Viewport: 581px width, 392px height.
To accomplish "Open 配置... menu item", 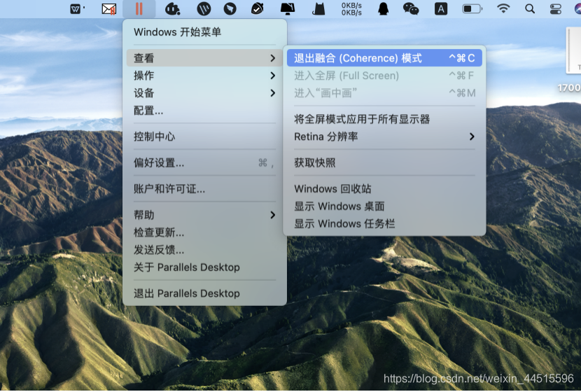I will (x=204, y=111).
